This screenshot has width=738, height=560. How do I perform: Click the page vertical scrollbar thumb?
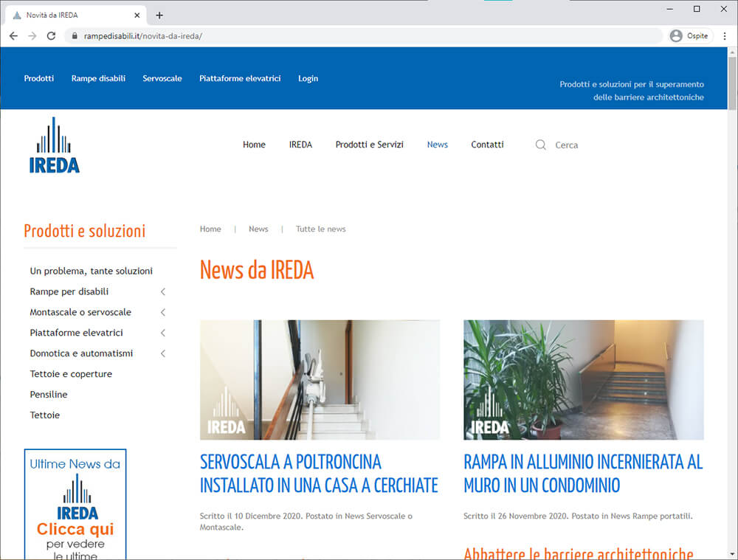pyautogui.click(x=732, y=84)
